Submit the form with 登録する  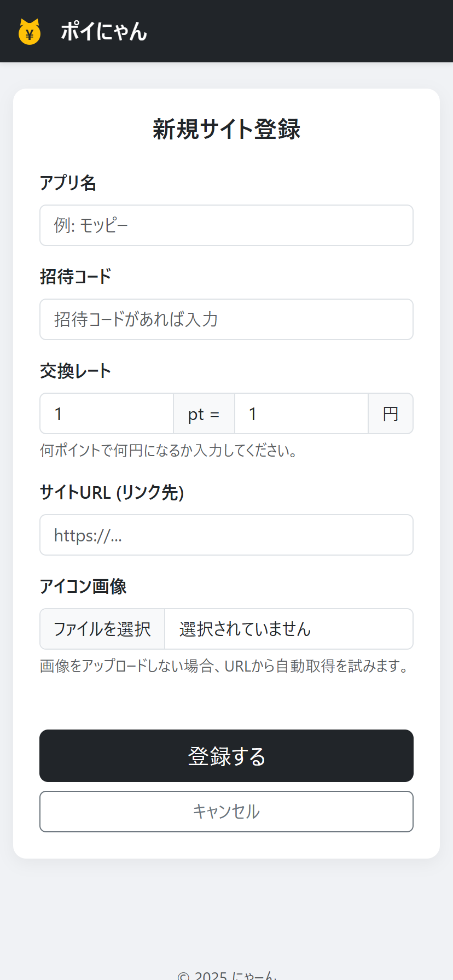click(226, 756)
